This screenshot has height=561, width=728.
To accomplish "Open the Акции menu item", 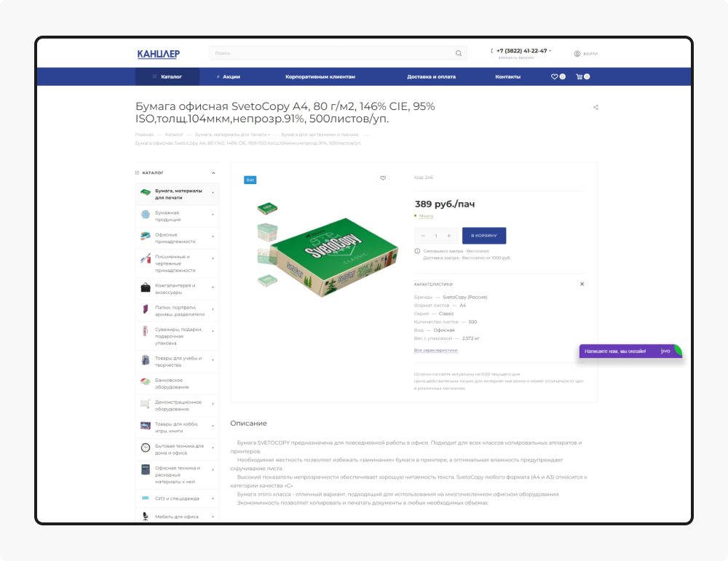I will 228,76.
